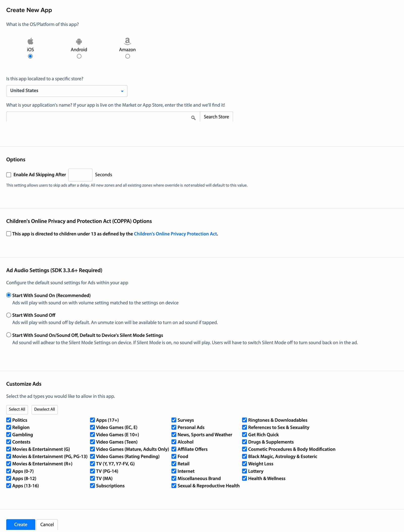This screenshot has width=404, height=532.
Task: Click the Amazon logo platform icon
Action: (x=128, y=41)
